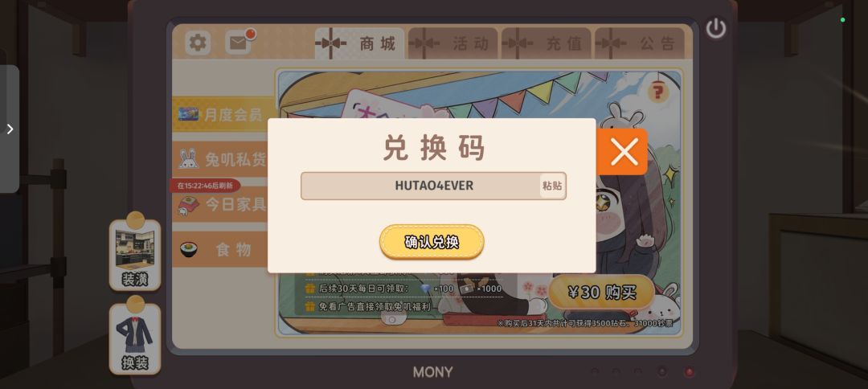868x389 pixels.
Task: Click the ¥30 购买 purchase button
Action: (602, 293)
